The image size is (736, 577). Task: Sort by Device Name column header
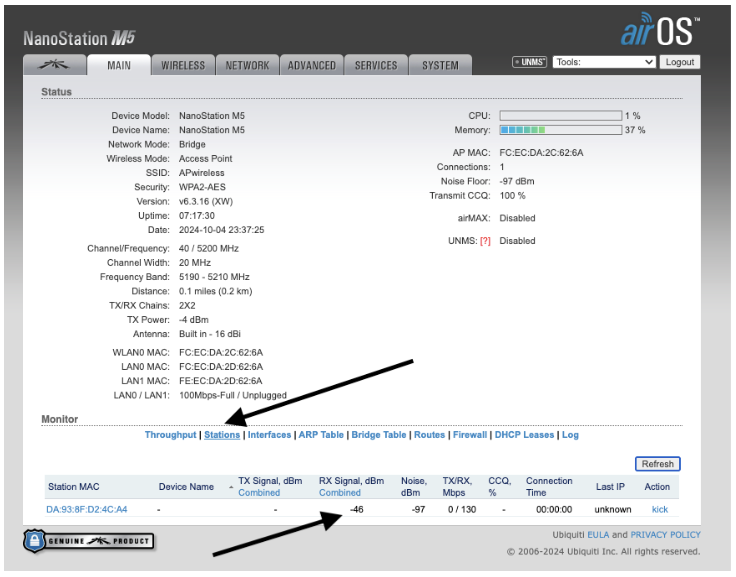[x=186, y=487]
